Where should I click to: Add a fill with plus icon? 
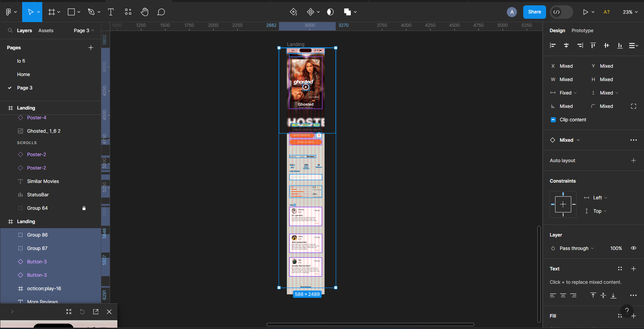click(x=634, y=316)
